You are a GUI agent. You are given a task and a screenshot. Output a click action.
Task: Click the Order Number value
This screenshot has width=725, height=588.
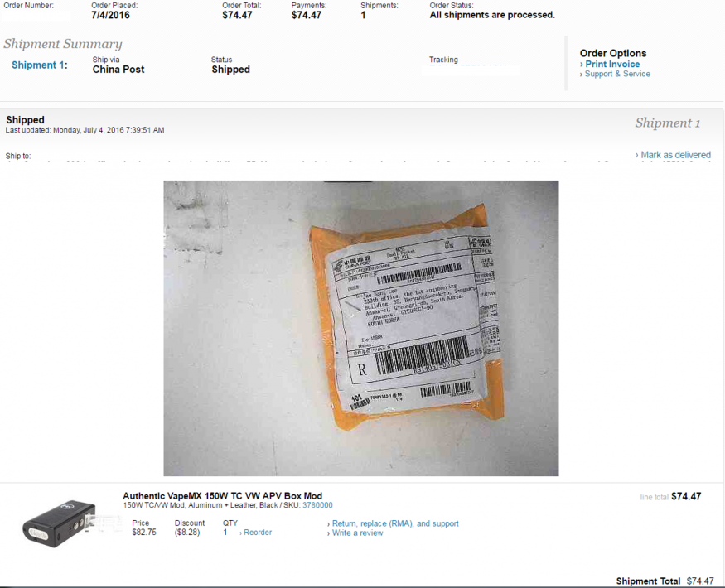coord(36,15)
